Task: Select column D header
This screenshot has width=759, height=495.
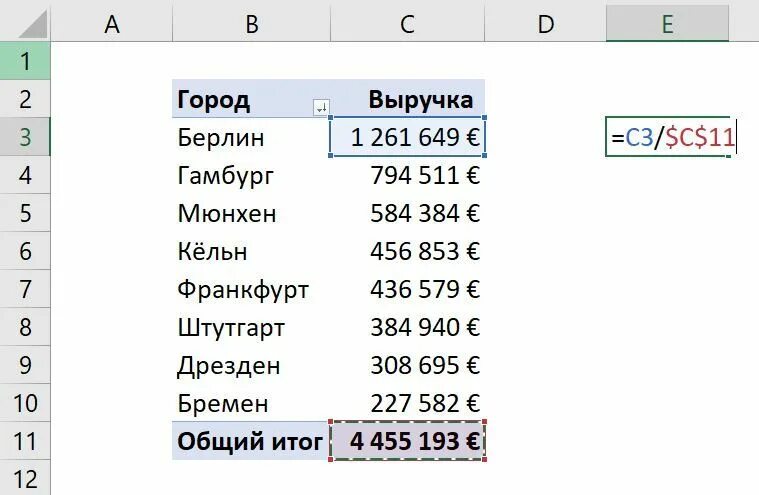Action: point(545,23)
